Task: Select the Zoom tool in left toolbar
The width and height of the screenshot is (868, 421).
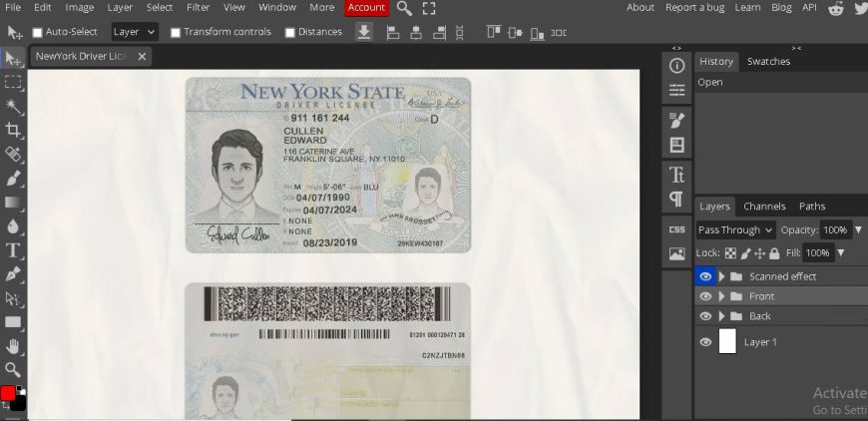Action: (x=13, y=369)
